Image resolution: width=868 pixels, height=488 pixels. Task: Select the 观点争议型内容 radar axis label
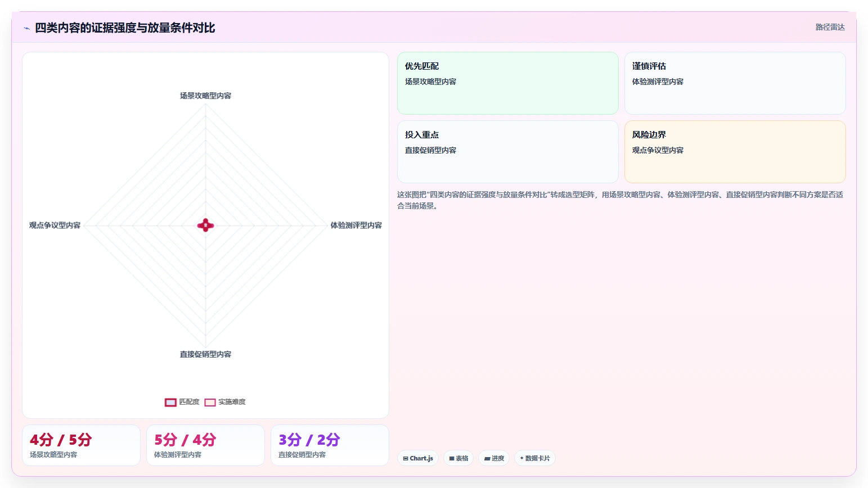tap(55, 225)
